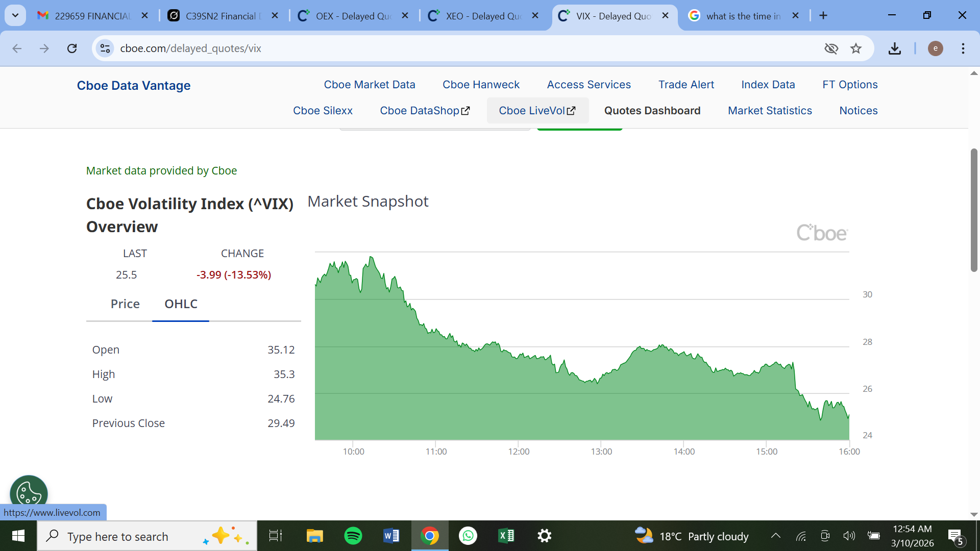Open WhatsApp from the taskbar

[x=468, y=536]
